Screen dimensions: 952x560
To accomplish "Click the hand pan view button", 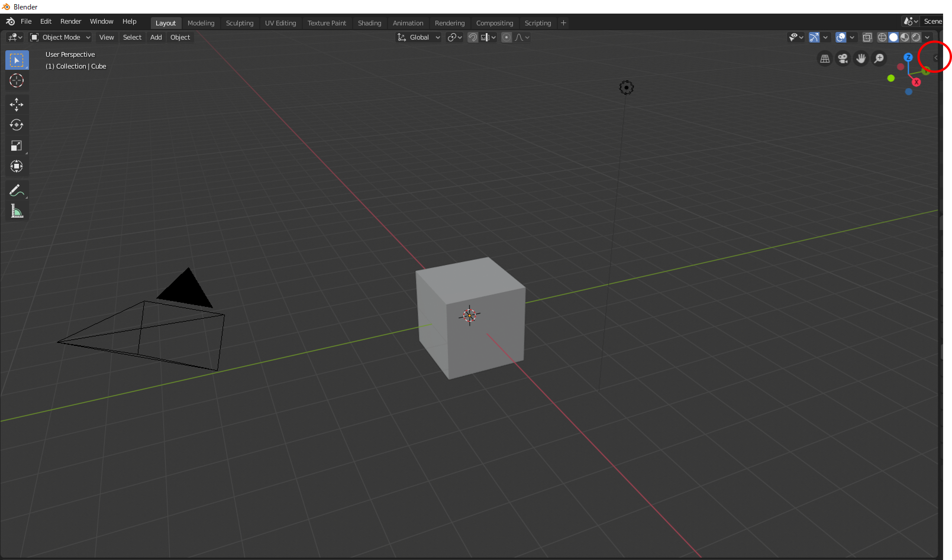I will point(861,59).
